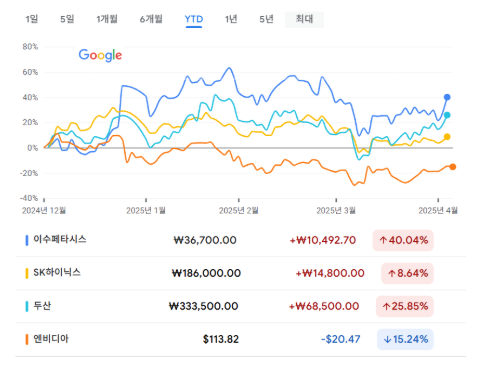Click the yellow endpoint dot for SK하이닉스
The width and height of the screenshot is (489, 369).
(447, 137)
